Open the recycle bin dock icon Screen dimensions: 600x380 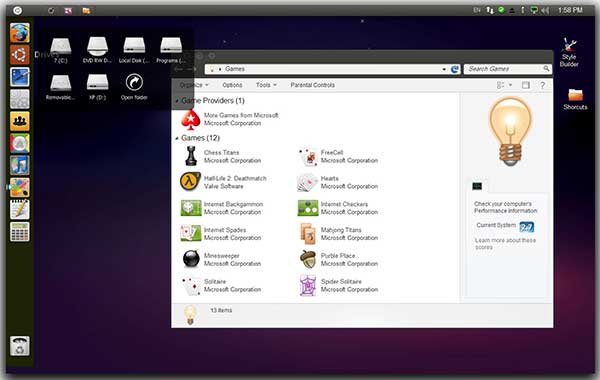(20, 346)
